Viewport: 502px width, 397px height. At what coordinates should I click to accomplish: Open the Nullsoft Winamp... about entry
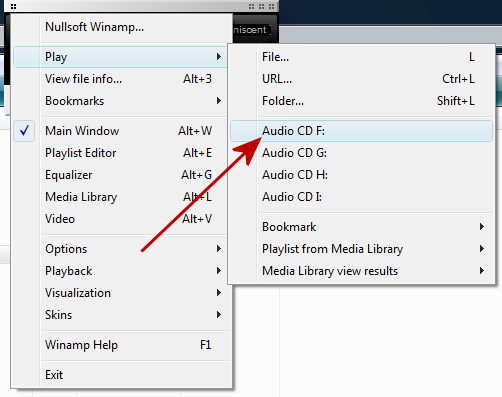[122, 27]
